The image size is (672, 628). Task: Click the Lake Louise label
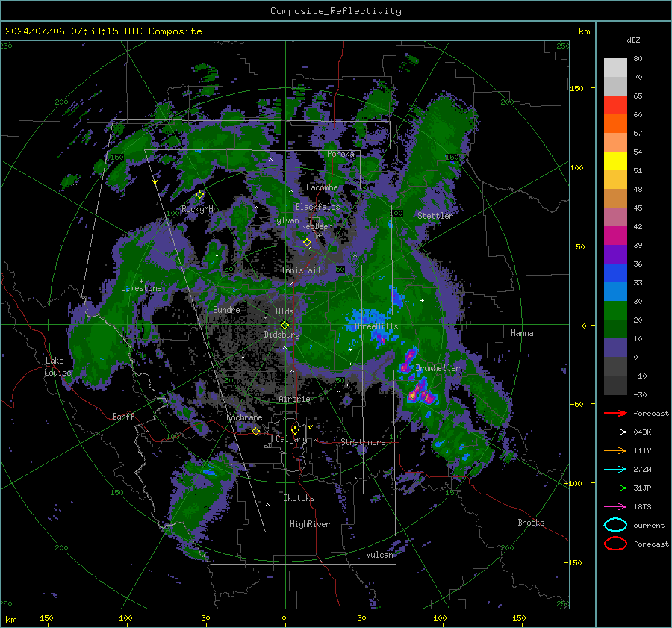tap(58, 367)
